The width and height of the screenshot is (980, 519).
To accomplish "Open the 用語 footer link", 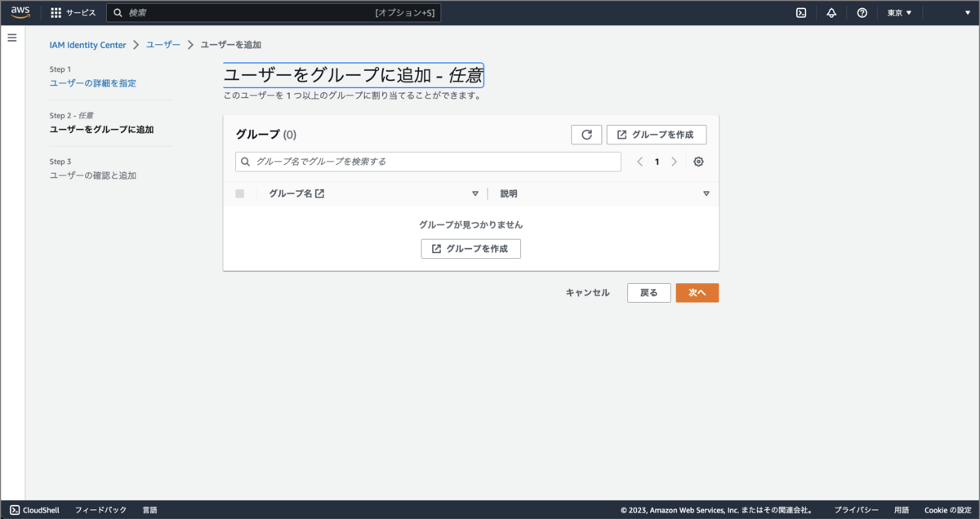I will [x=902, y=510].
